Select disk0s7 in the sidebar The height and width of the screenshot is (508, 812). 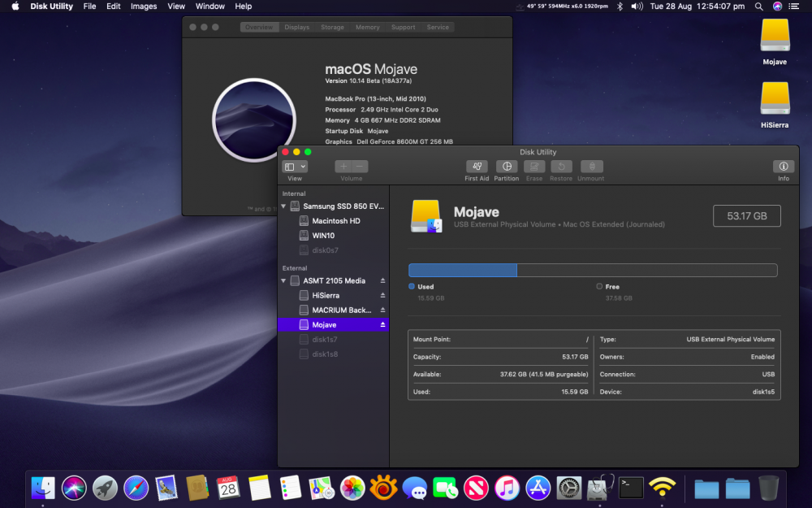[x=334, y=250]
